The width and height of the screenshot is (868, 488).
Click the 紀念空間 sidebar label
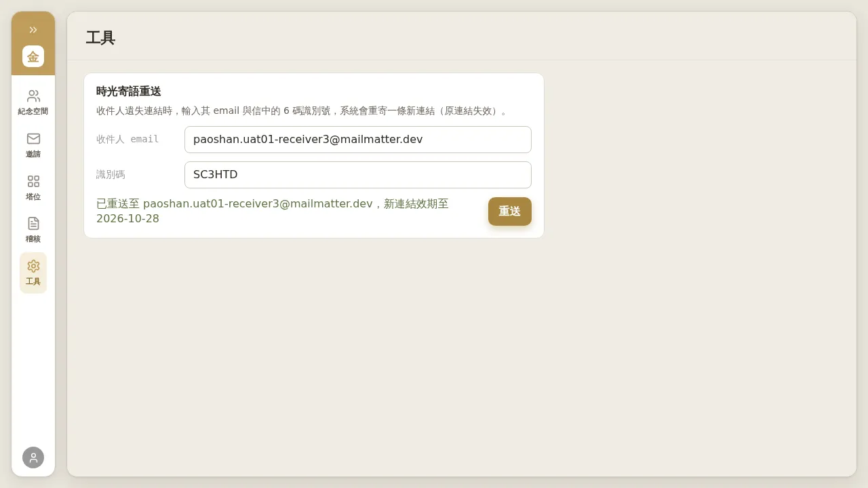pyautogui.click(x=33, y=111)
